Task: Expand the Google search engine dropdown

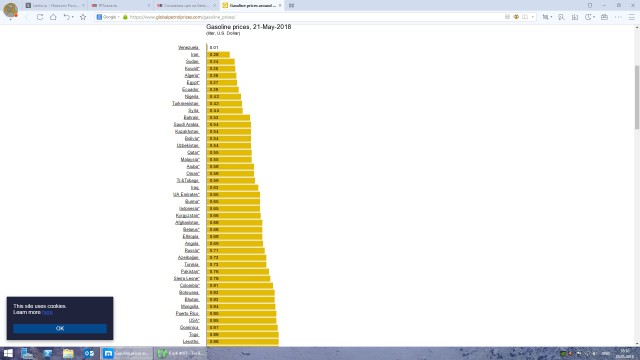Action: pos(108,17)
